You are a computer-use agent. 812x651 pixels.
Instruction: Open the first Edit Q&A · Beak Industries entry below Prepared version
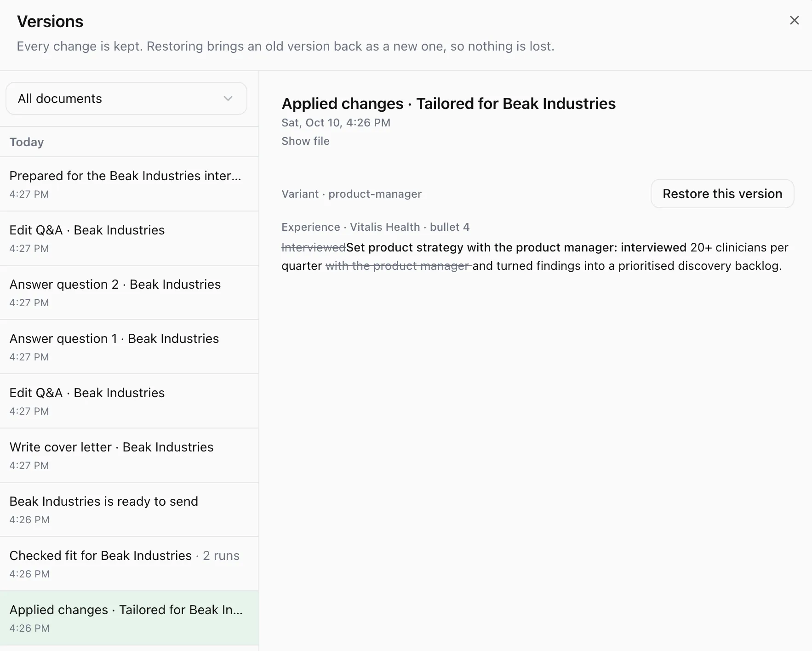[129, 238]
